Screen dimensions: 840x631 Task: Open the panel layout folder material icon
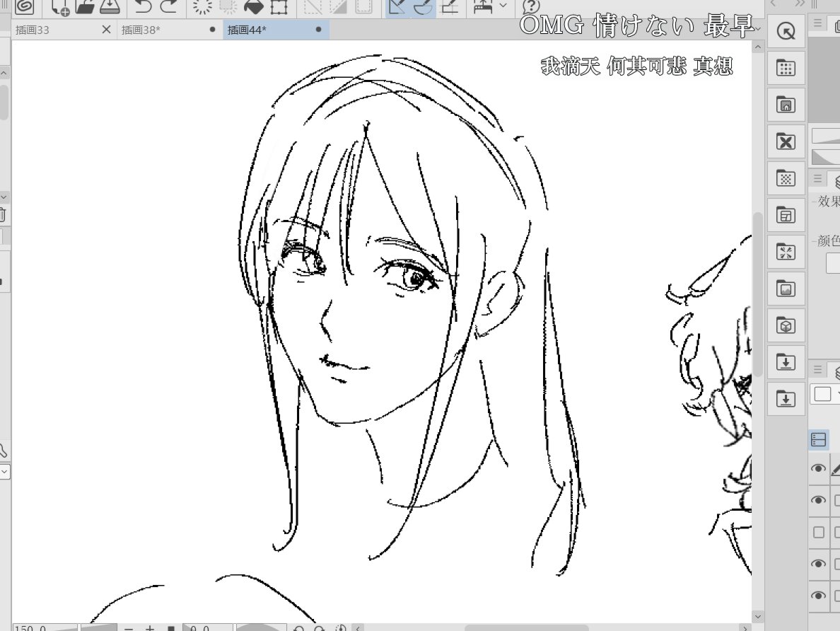[x=786, y=215]
